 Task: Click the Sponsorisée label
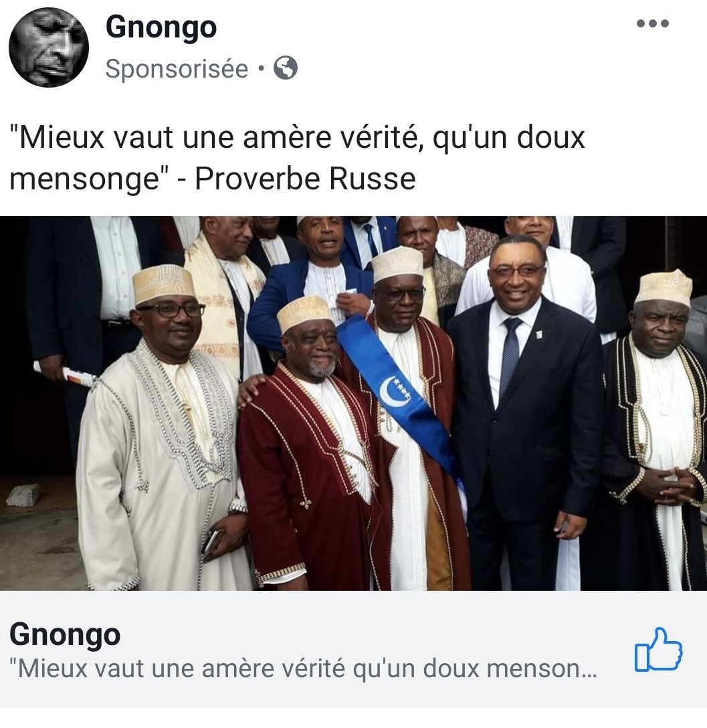[x=177, y=69]
